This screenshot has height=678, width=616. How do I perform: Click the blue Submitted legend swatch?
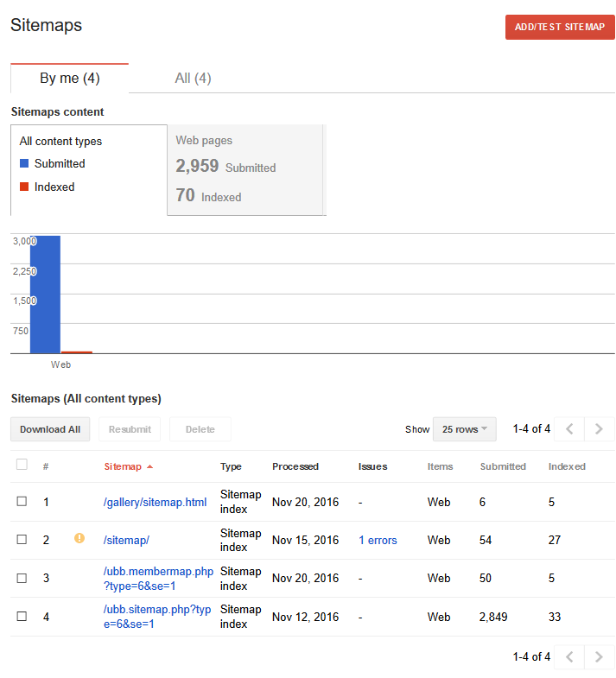click(x=24, y=163)
